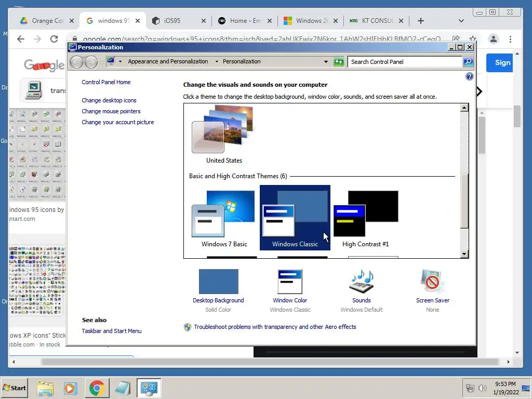
Task: Open Taskbar and Start Menu link
Action: (x=112, y=331)
